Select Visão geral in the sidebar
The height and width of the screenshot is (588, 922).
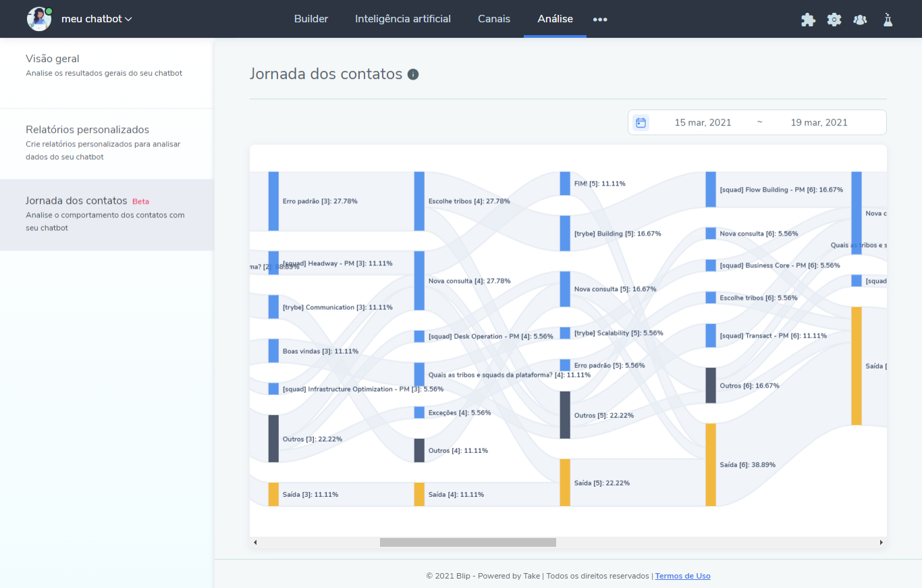tap(53, 59)
